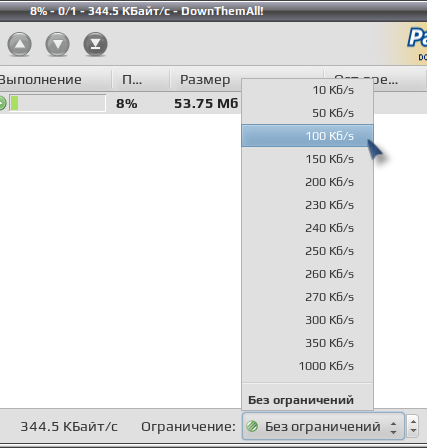Set speed limit to 230 Кб/s
The image size is (427, 448).
pyautogui.click(x=307, y=205)
